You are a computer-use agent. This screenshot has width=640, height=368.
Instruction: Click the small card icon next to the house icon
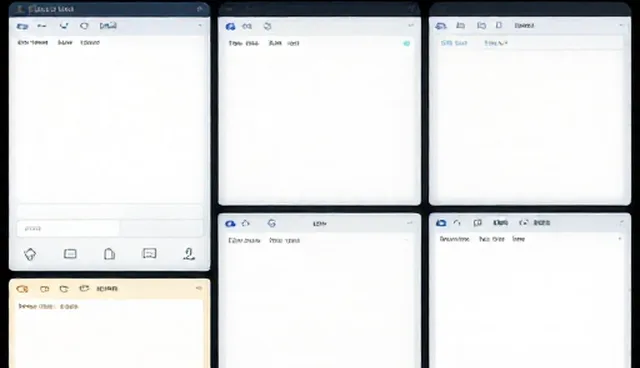point(70,254)
